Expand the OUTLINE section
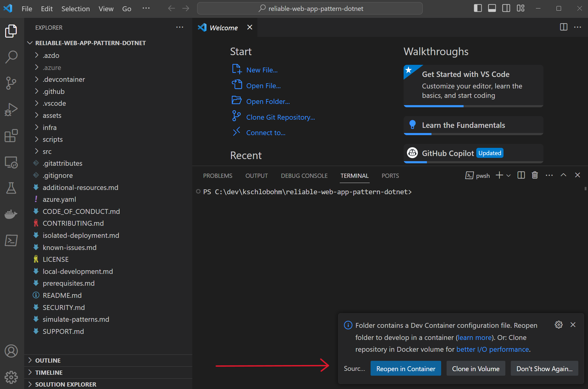The height and width of the screenshot is (389, 588). (48, 361)
